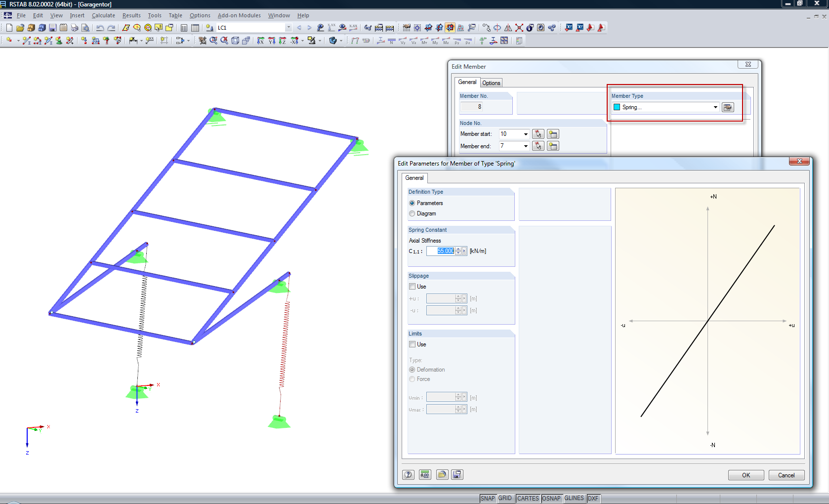Open the Add-on Modules menu
Image resolution: width=829 pixels, height=504 pixels.
(239, 15)
